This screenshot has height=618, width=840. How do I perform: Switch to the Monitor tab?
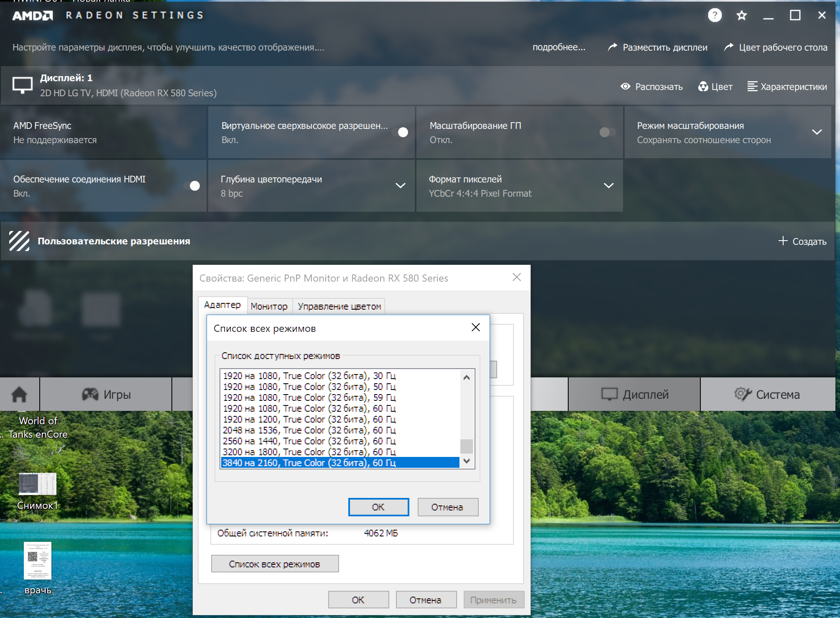click(x=269, y=306)
